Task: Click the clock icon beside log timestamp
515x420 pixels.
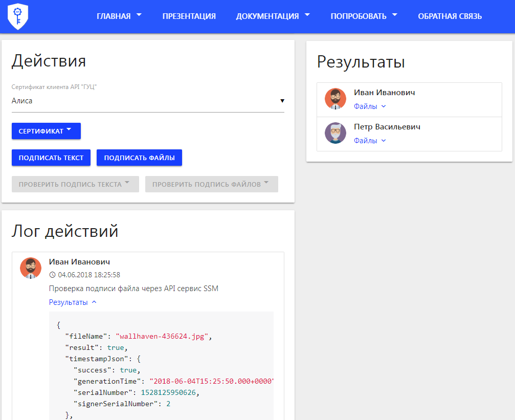Action: [x=52, y=275]
